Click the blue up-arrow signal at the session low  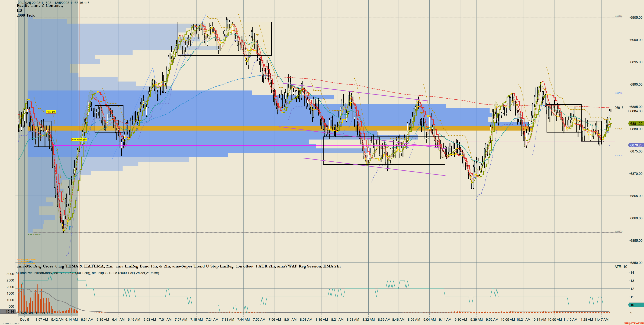click(x=70, y=228)
